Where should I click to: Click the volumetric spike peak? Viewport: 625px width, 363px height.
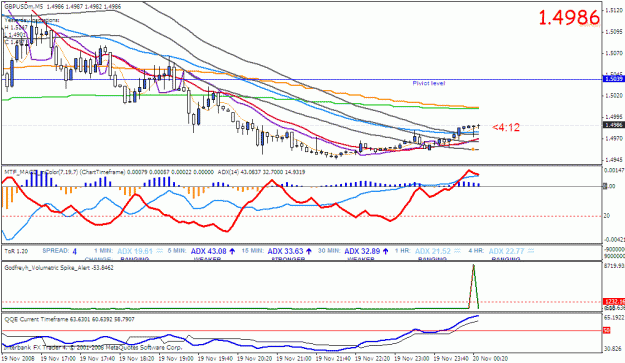[x=474, y=266]
